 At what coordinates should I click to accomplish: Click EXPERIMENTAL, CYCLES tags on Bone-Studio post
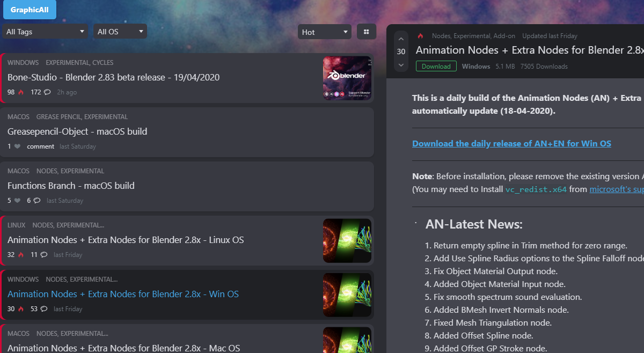tap(79, 63)
